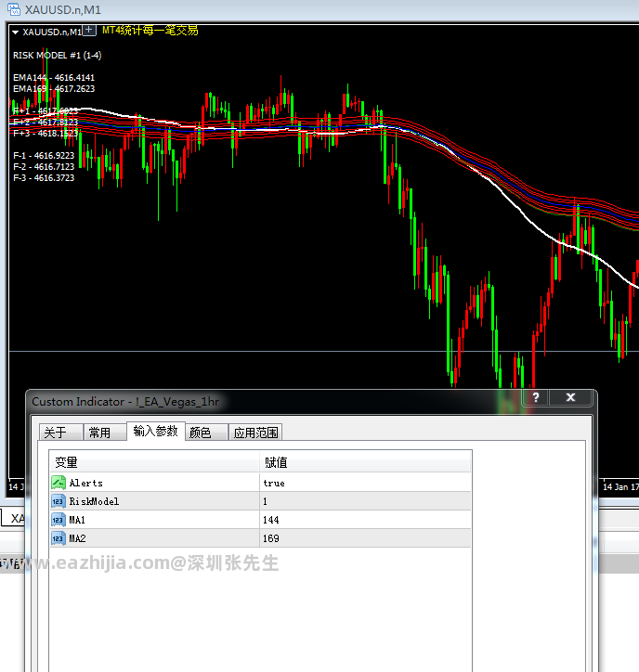
Task: Click the chart window icon in title bar
Action: coord(13,9)
